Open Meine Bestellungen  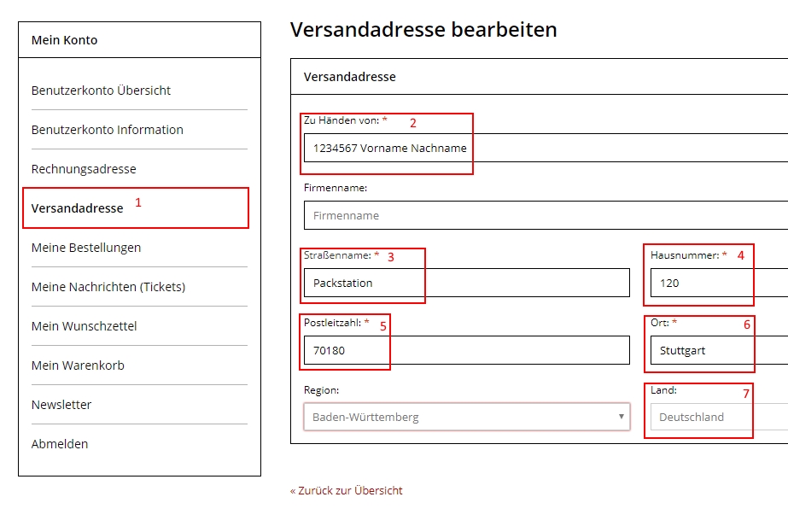click(x=86, y=248)
